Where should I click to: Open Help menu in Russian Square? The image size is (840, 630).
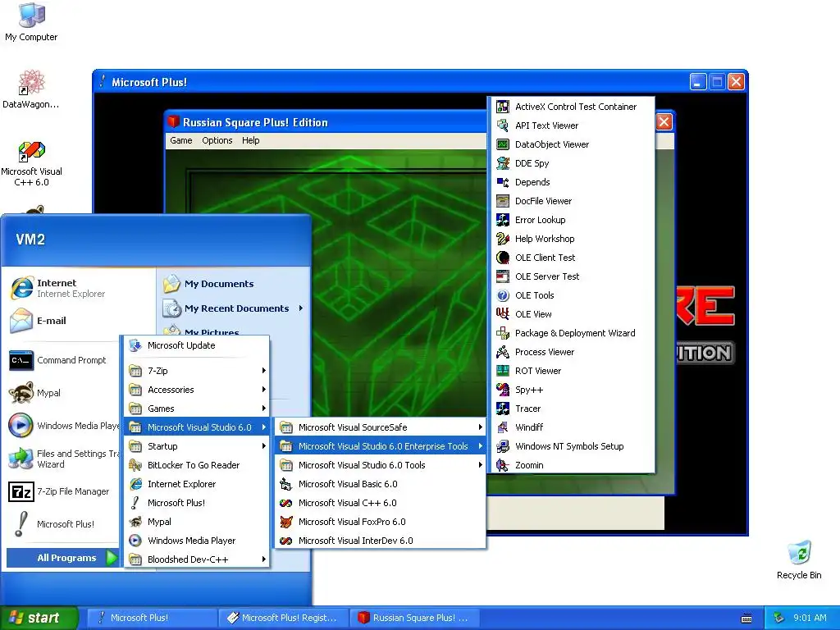tap(250, 140)
